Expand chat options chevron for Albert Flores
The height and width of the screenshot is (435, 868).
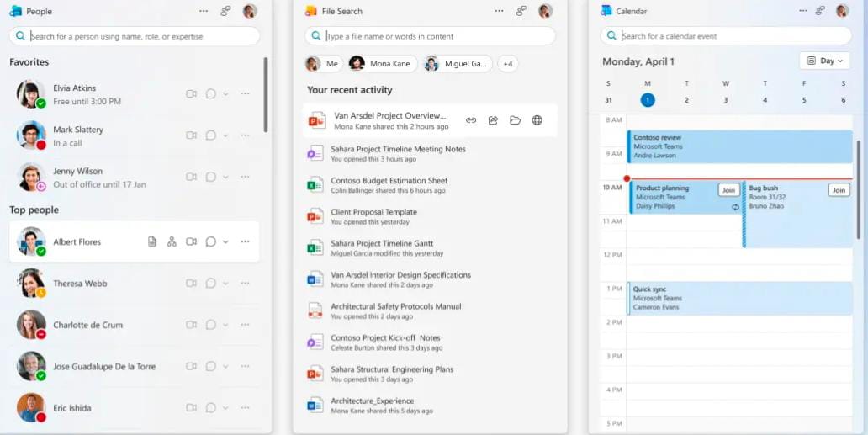click(x=225, y=241)
